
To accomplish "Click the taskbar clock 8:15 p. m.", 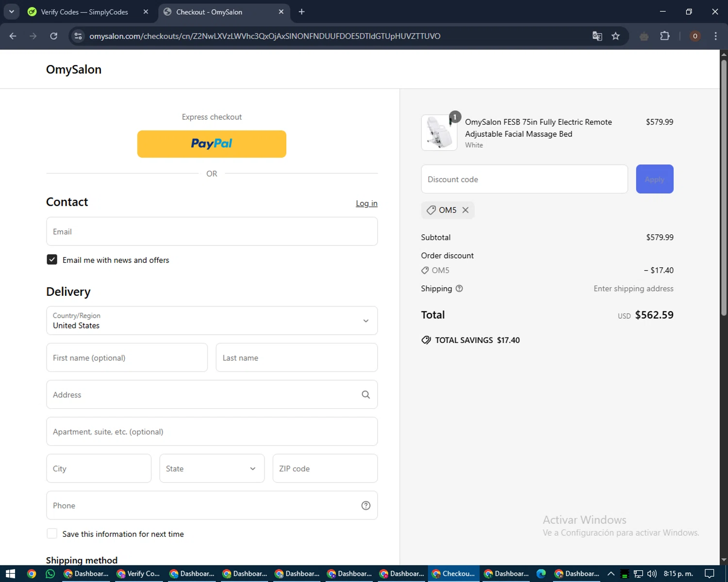I will click(678, 574).
